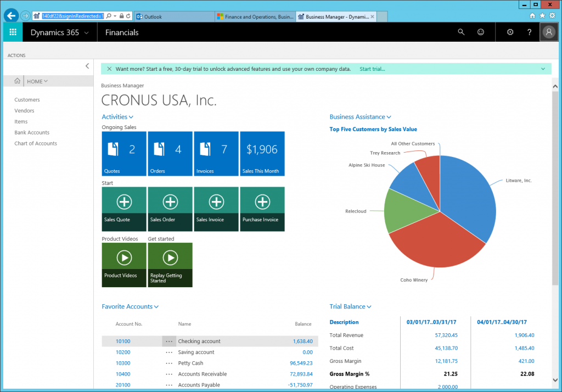The width and height of the screenshot is (562, 392).
Task: Open Top Five Customers by Sales Value link
Action: [x=373, y=129]
